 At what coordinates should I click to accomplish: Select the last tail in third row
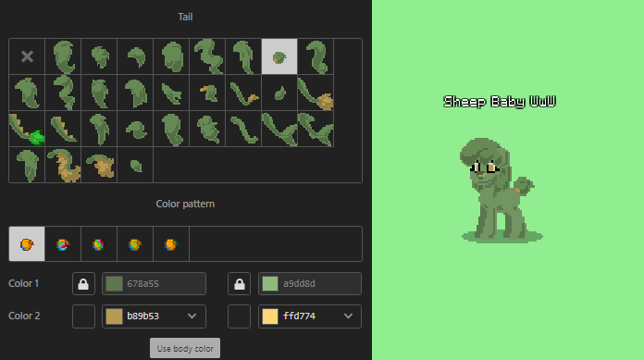(x=316, y=129)
